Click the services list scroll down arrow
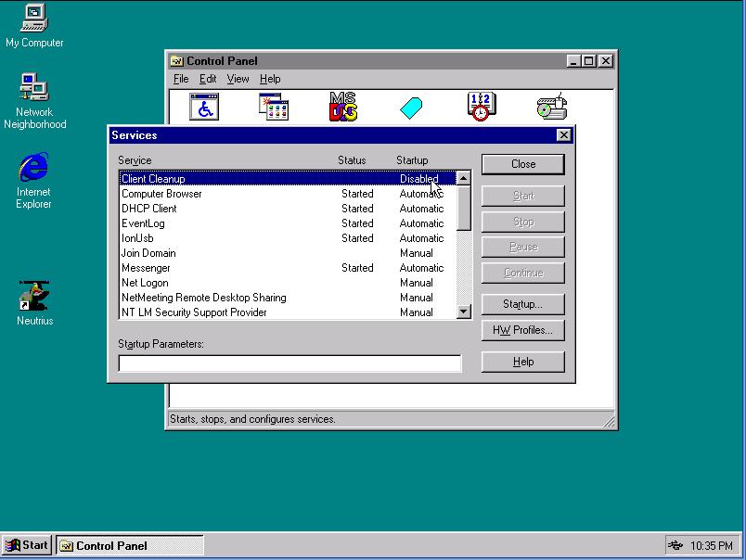 (x=463, y=312)
